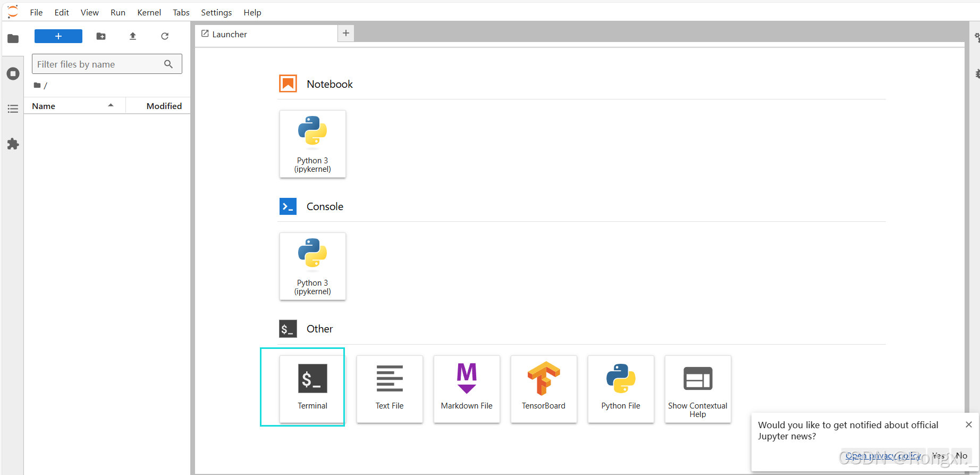Open the Help menu
Screen dimensions: 980x475
tap(252, 12)
